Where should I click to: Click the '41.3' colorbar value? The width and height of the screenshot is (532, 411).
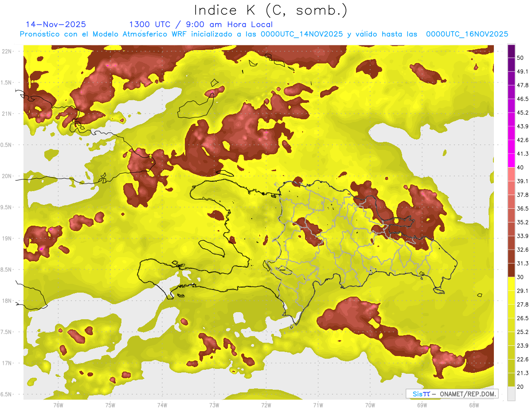[522, 154]
